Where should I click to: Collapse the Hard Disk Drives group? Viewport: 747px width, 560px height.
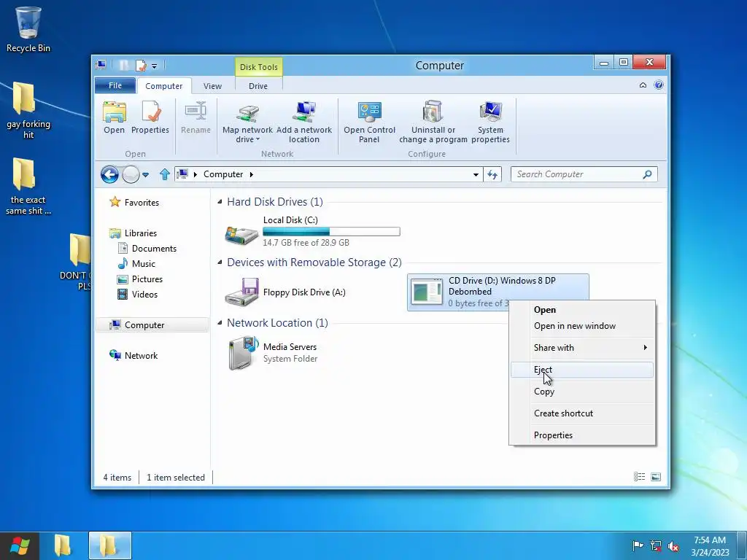pyautogui.click(x=220, y=202)
